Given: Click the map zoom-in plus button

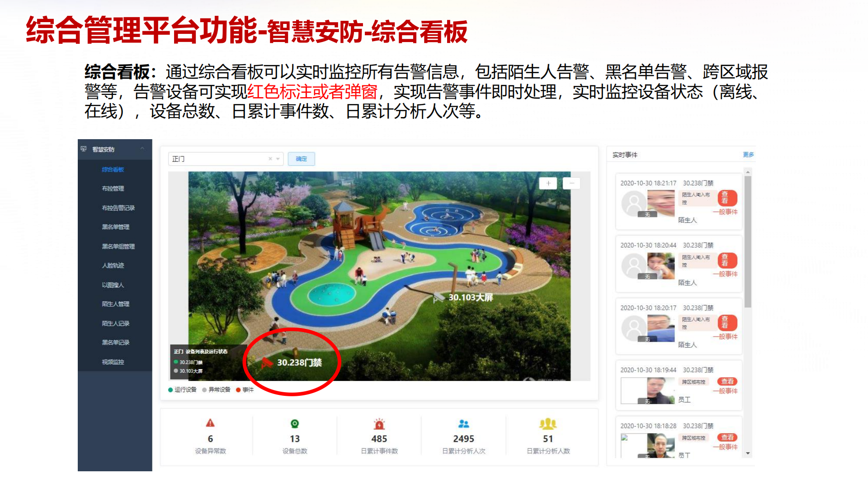Looking at the screenshot, I should pos(548,183).
